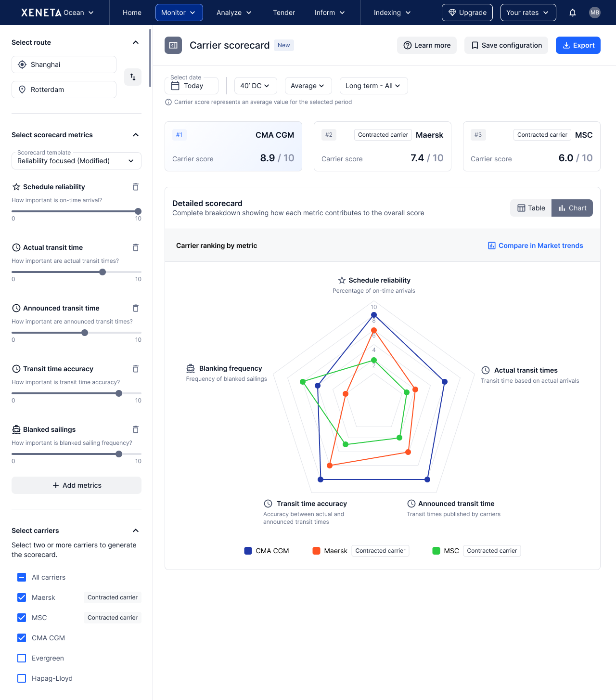The image size is (616, 700).
Task: Open the 40' DC container dropdown
Action: coord(255,86)
